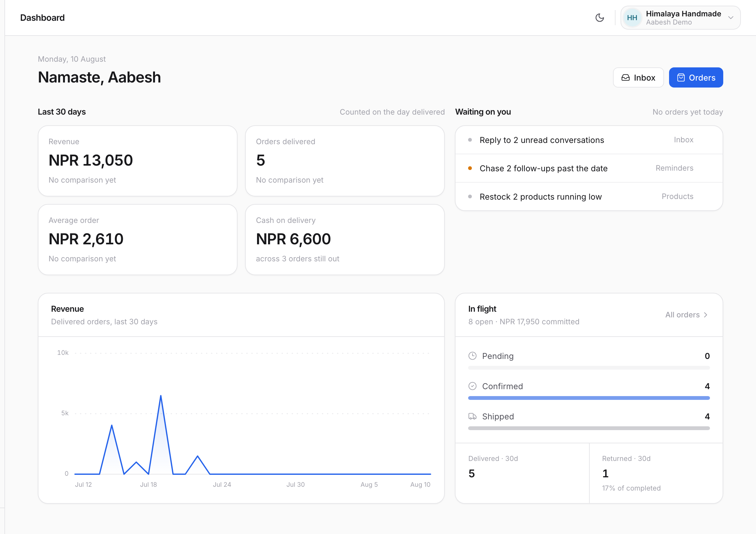This screenshot has height=534, width=756.
Task: Click the Jul 24 axis label
Action: (222, 484)
